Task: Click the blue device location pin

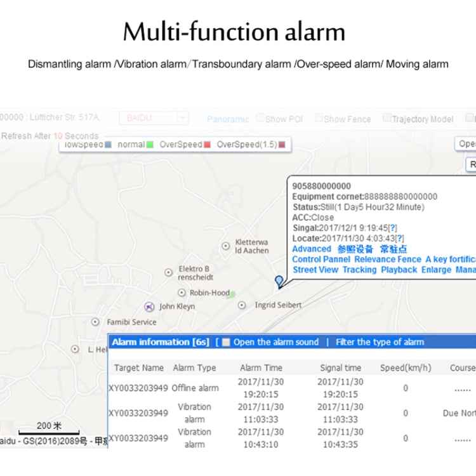Action: (278, 281)
